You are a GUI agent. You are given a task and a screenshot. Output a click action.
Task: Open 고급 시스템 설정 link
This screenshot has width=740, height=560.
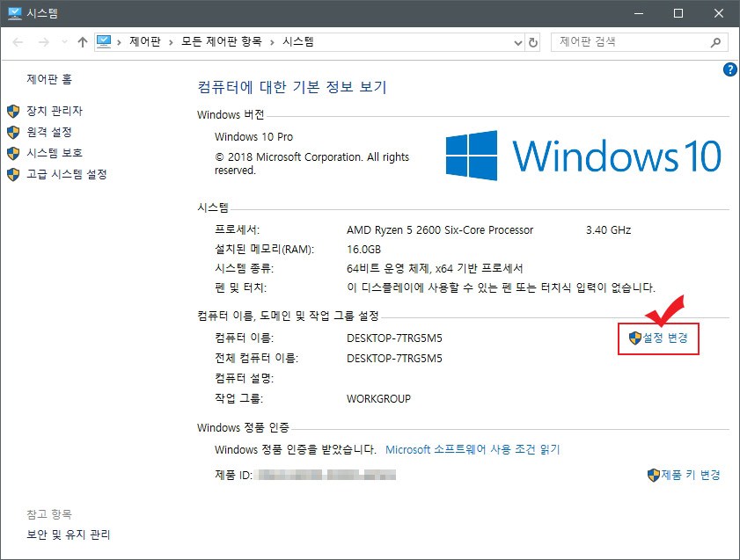coord(67,174)
